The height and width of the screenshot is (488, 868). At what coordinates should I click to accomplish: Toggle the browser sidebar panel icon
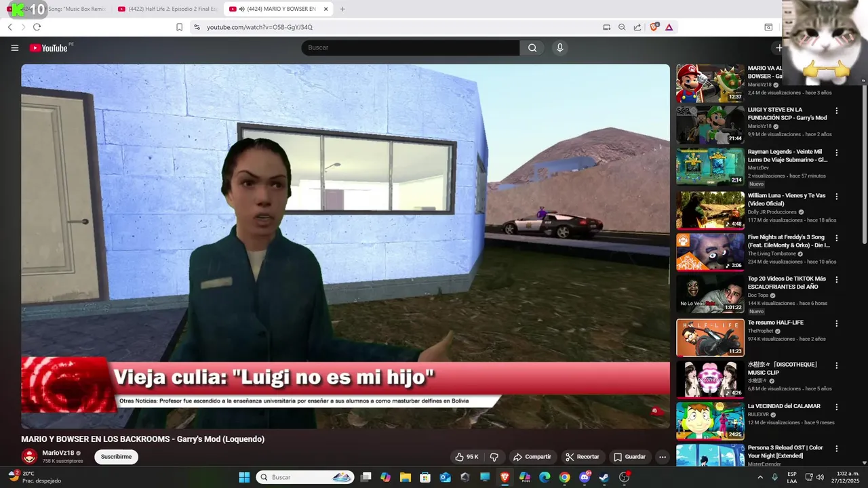pyautogui.click(x=768, y=27)
